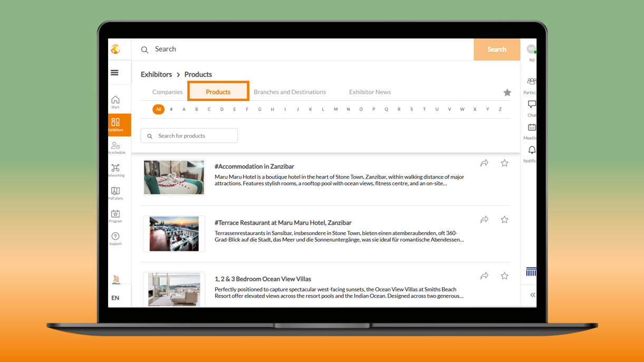Favorite Terrace Restaurant product
The width and height of the screenshot is (644, 362).
(504, 220)
